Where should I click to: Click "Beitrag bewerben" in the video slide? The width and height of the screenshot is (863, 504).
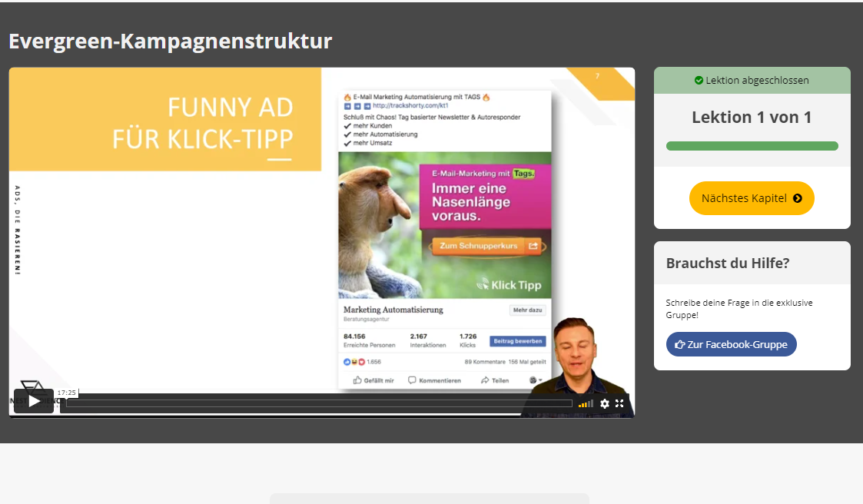point(517,341)
